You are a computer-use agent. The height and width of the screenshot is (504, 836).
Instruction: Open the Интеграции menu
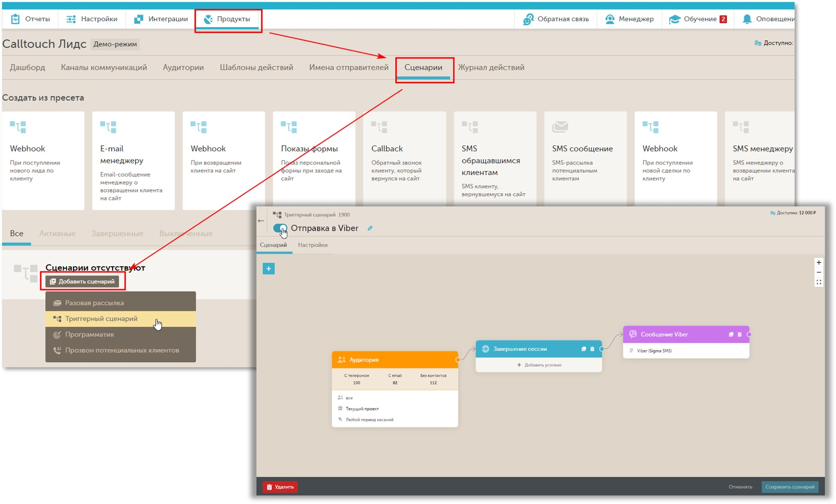(161, 19)
